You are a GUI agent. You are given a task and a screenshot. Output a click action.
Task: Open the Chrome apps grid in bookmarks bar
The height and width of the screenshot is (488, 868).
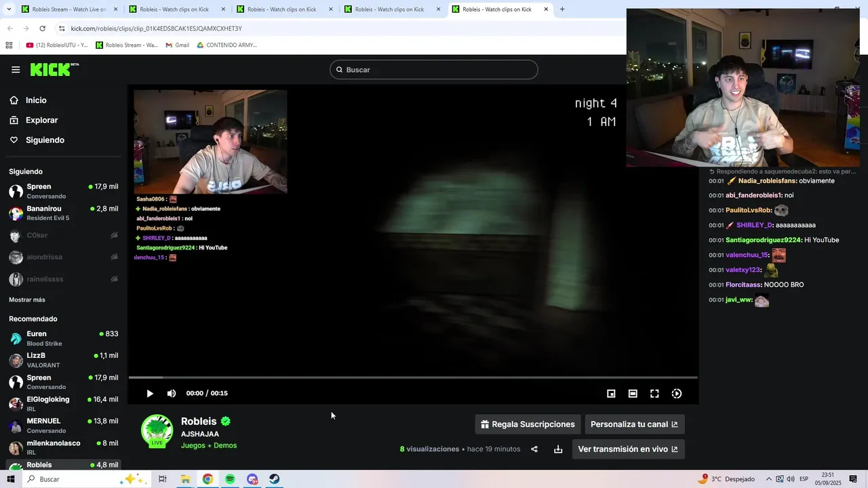pos(9,45)
